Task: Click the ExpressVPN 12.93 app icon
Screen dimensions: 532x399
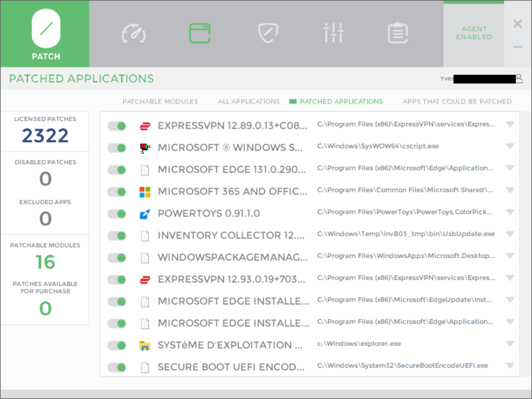Action: [x=145, y=280]
